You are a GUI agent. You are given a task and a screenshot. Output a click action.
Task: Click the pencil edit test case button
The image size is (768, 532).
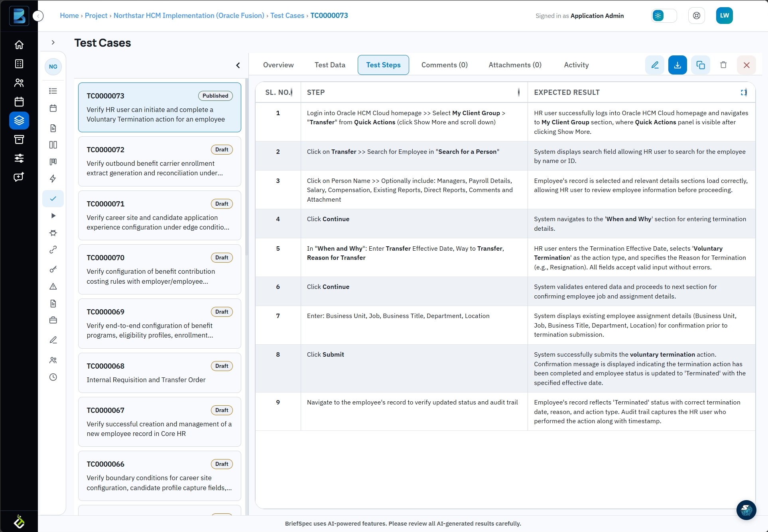655,65
